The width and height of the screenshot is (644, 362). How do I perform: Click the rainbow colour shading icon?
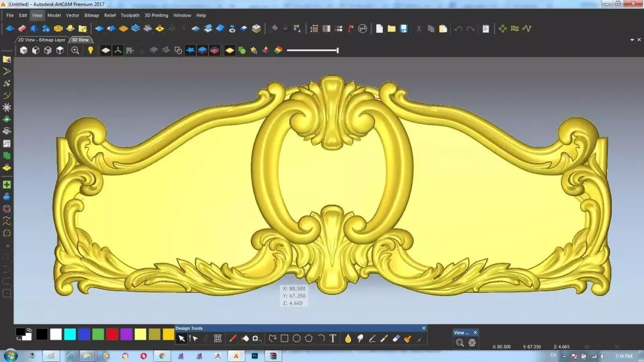[278, 50]
